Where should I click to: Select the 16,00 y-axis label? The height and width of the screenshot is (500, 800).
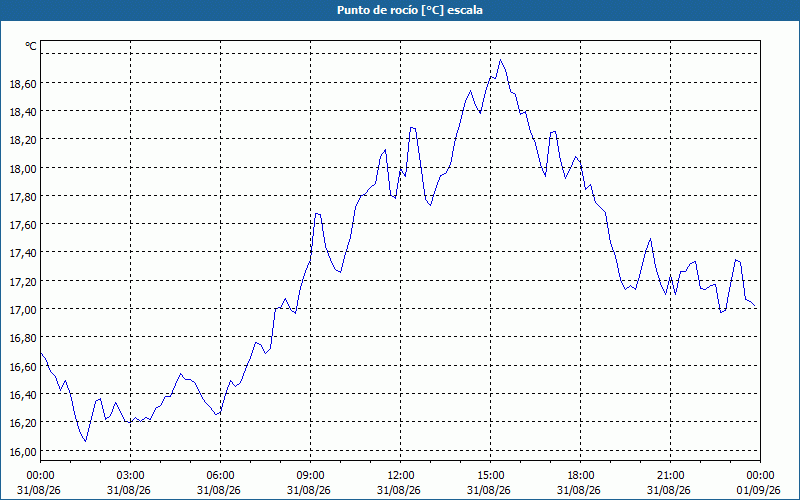(x=23, y=452)
